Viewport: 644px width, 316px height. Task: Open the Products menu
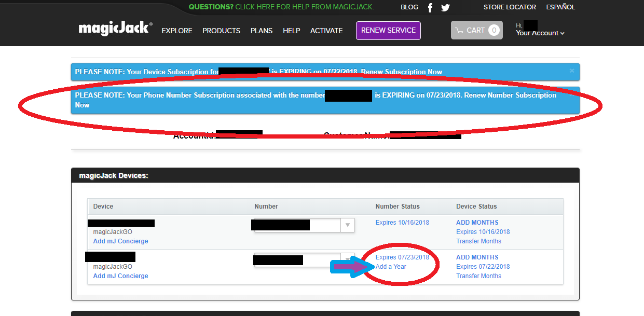[x=221, y=31]
